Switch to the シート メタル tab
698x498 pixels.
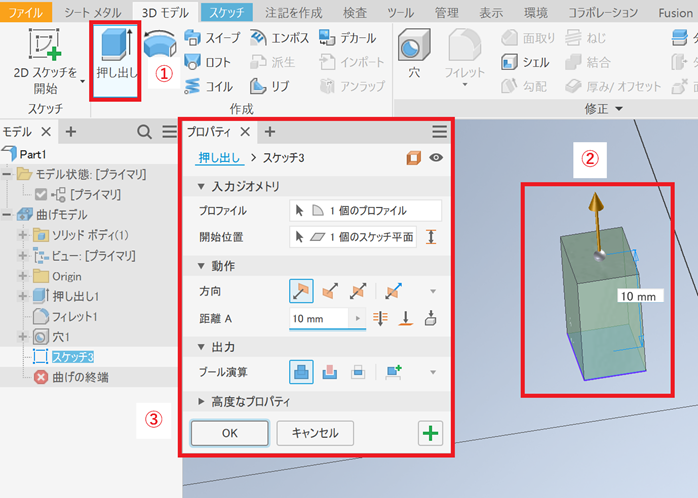(92, 12)
